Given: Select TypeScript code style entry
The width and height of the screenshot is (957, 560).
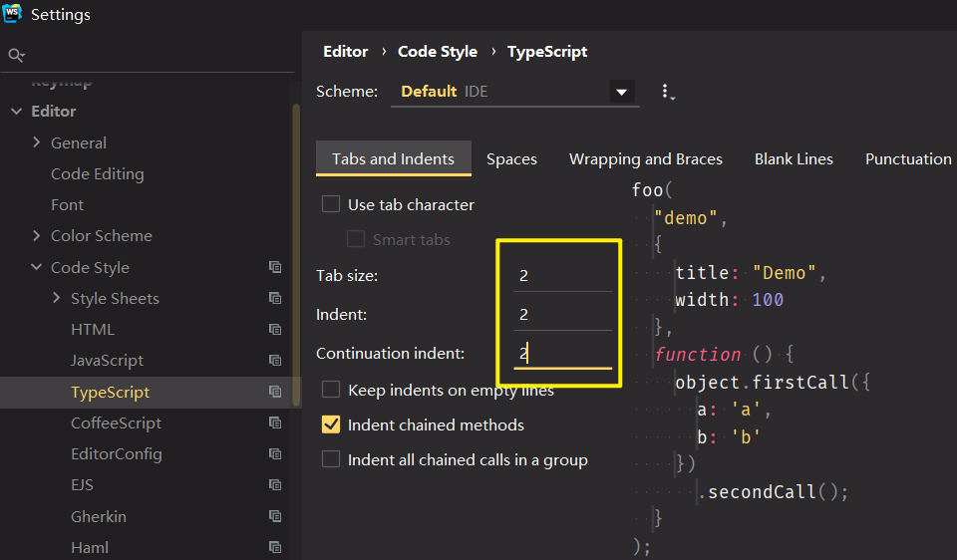Looking at the screenshot, I should click(110, 393).
